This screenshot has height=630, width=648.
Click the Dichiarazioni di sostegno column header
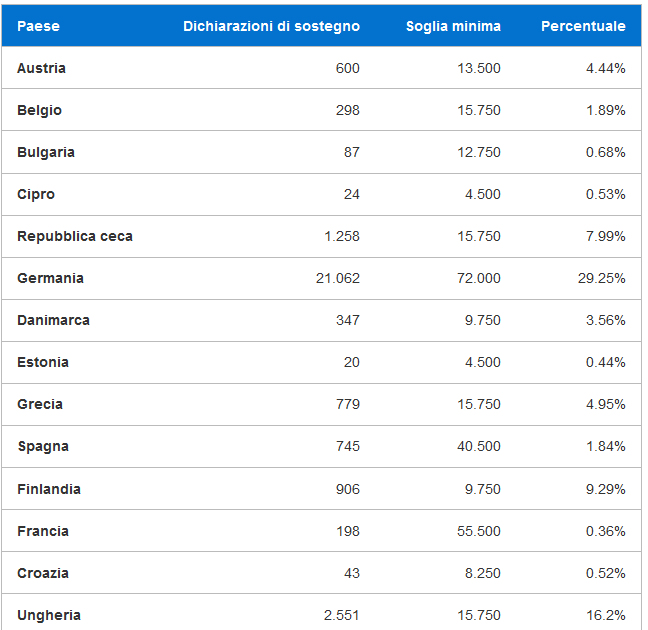pos(272,26)
